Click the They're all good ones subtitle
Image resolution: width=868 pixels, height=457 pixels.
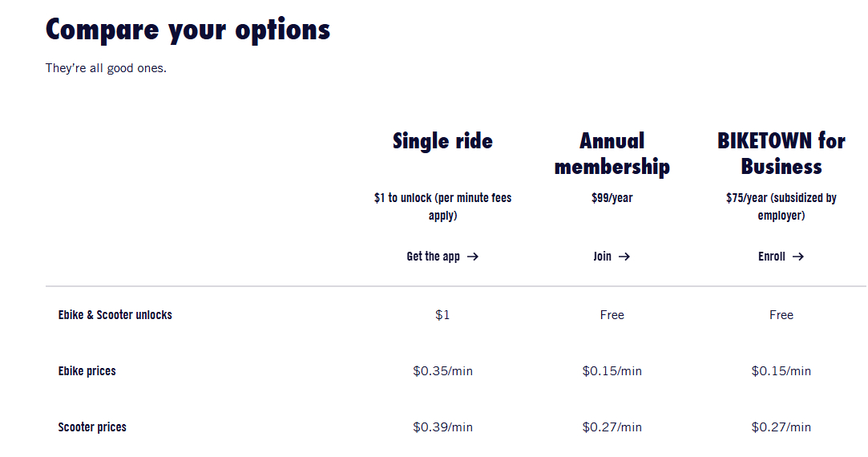click(x=106, y=68)
